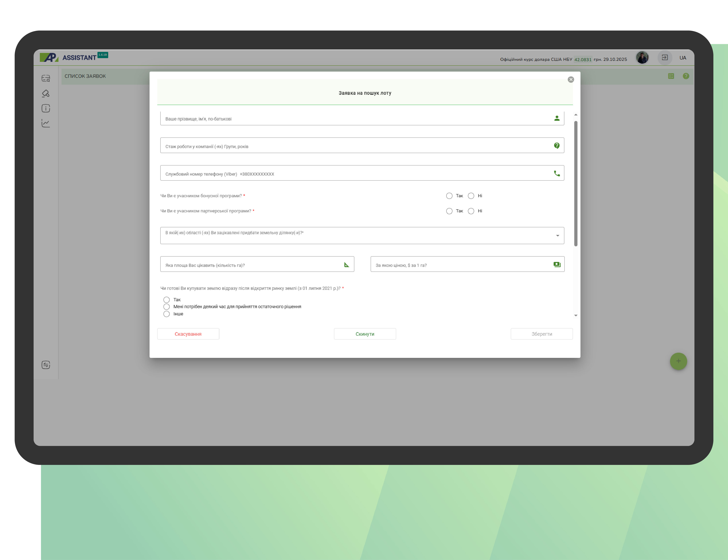Open the info icon in left sidebar
The width and height of the screenshot is (728, 560).
pyautogui.click(x=46, y=108)
